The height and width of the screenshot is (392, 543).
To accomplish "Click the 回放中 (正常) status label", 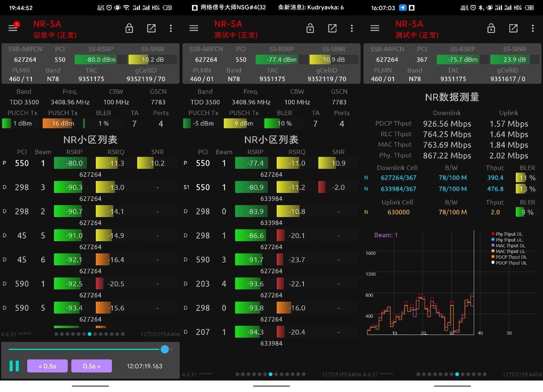I will pos(55,35).
